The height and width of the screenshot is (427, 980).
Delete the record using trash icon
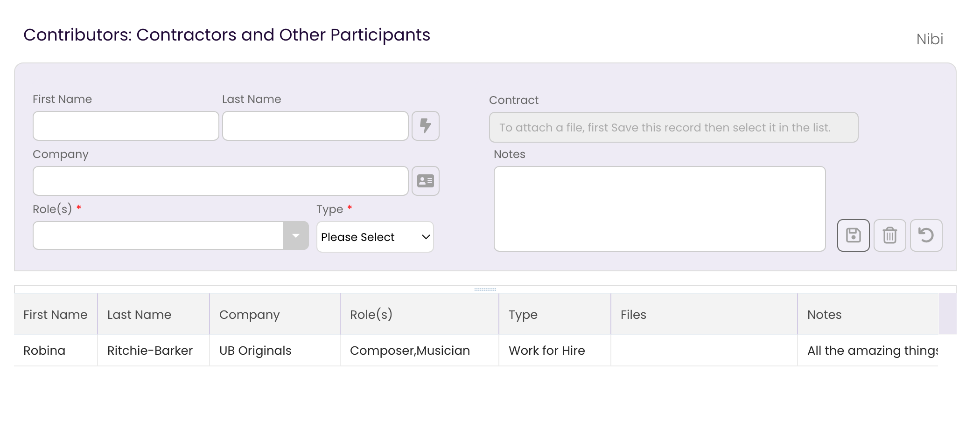[x=889, y=235]
